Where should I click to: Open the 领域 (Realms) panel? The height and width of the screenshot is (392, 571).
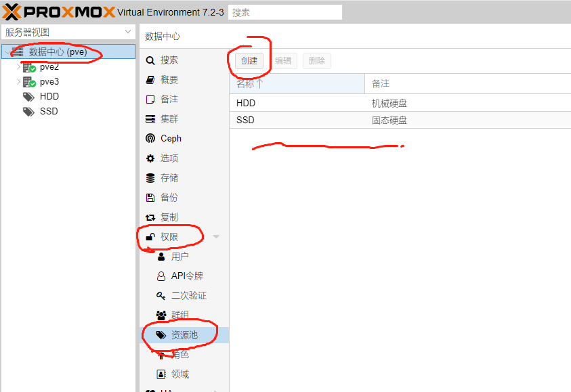[179, 373]
